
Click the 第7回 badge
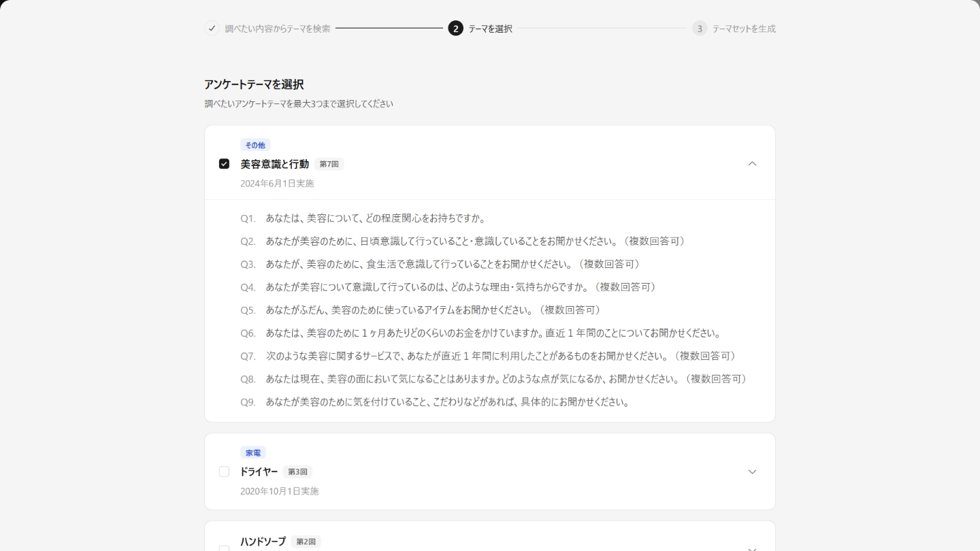[x=329, y=164]
